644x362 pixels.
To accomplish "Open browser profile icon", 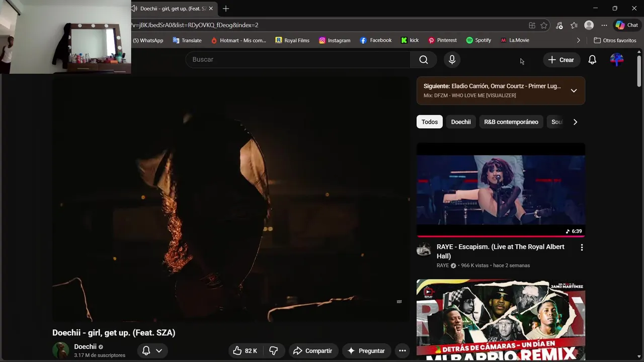I will (589, 25).
